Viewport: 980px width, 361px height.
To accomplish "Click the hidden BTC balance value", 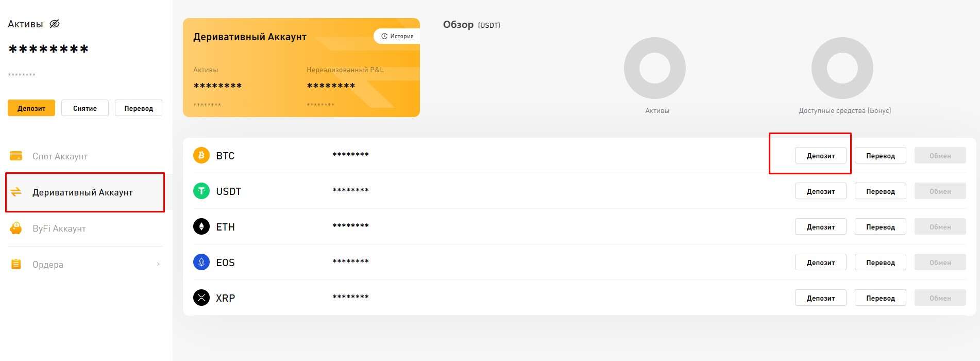I will click(351, 155).
